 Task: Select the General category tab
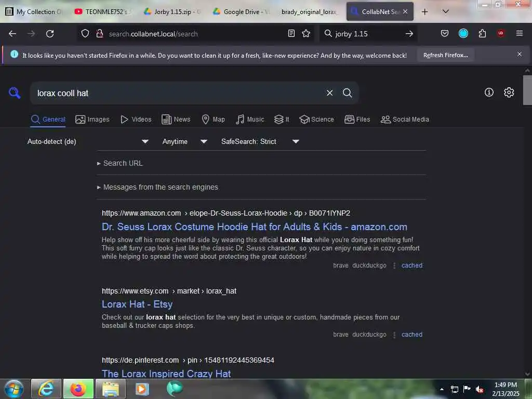[x=48, y=119]
